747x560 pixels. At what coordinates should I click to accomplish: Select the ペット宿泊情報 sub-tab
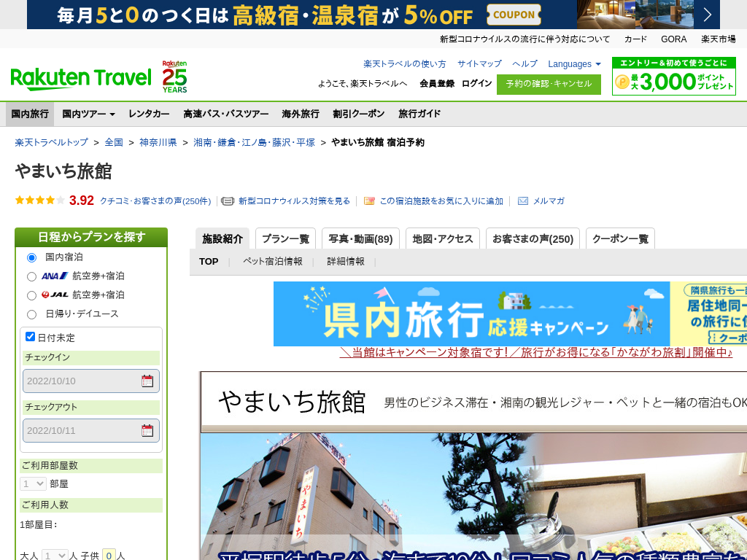coord(273,262)
